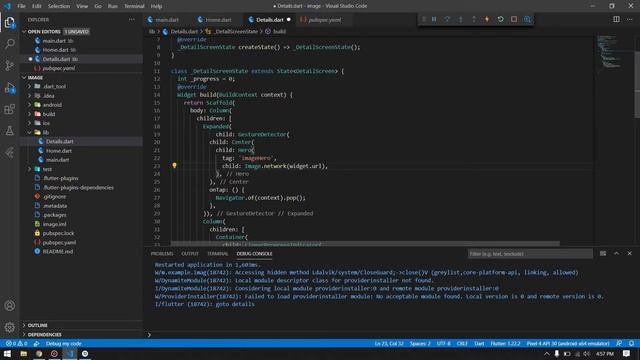Open main.dart in the lib folder
Viewport: 640px width, 360px height.
point(58,160)
